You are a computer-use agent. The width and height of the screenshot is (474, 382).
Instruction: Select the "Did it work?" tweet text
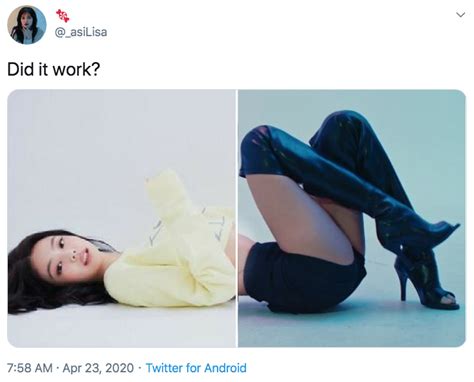pos(53,69)
